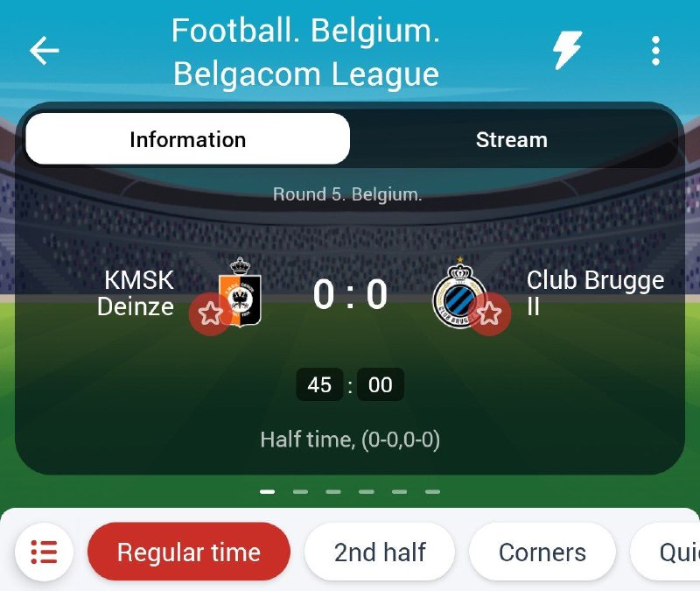Screen dimensions: 700x591
Task: Select the Regular time filter
Action: point(189,552)
